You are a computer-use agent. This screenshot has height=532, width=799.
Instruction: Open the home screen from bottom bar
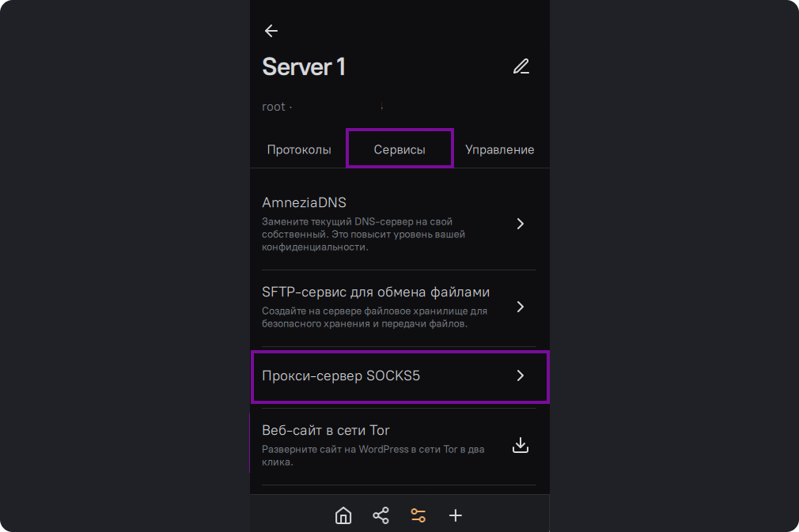343,516
